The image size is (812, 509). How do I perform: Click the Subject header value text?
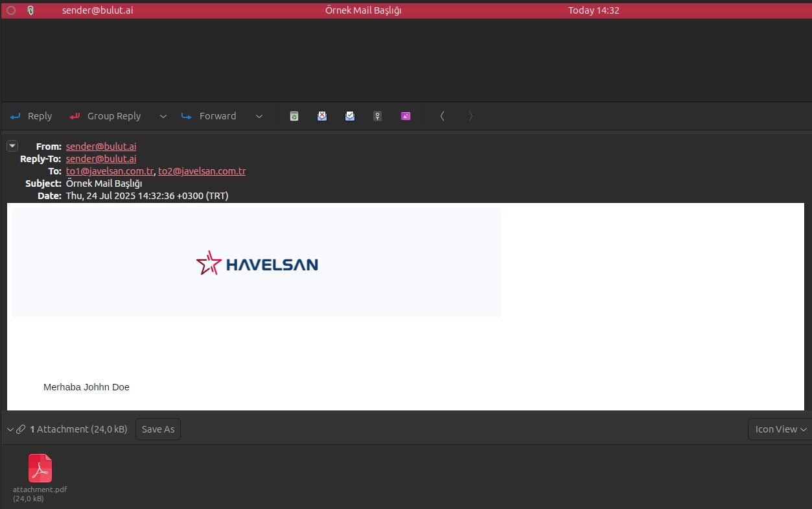pyautogui.click(x=104, y=183)
